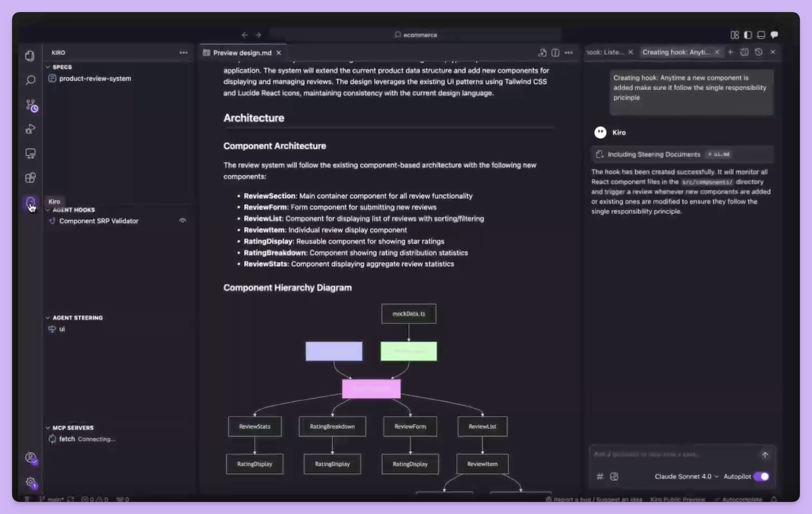Click the chat history clock icon

coord(758,52)
